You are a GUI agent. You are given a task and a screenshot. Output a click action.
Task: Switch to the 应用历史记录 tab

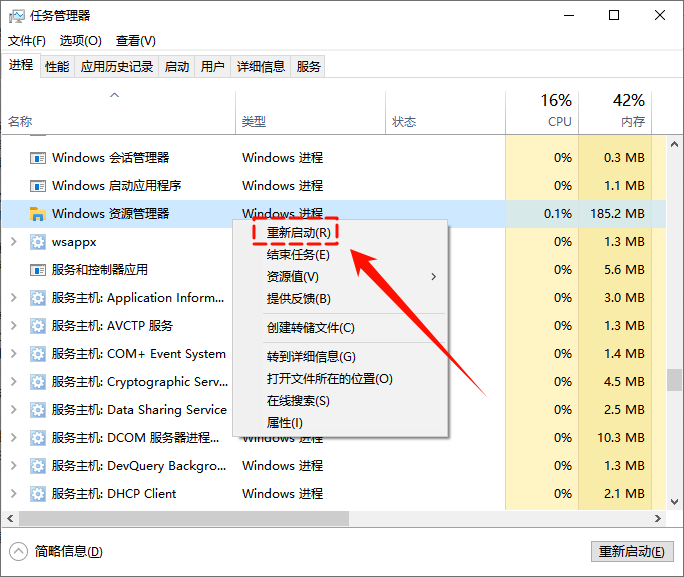coord(117,67)
